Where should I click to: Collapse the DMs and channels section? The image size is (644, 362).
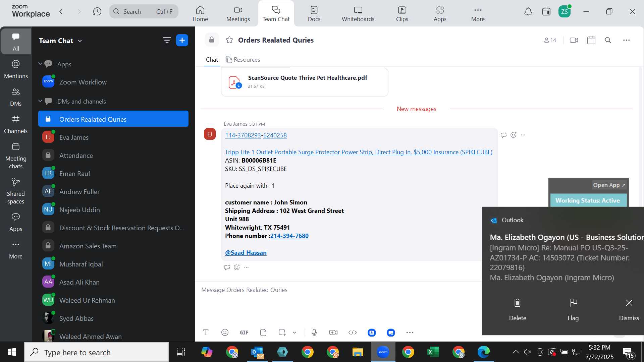coord(40,101)
